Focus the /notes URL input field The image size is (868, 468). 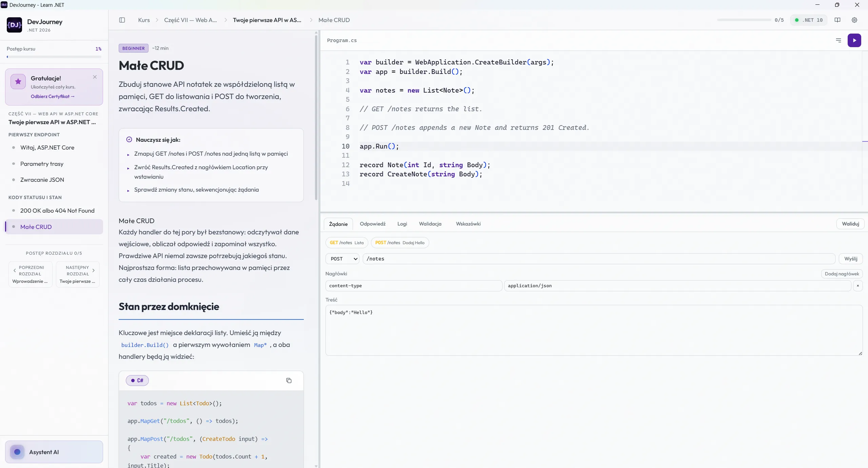(599, 259)
